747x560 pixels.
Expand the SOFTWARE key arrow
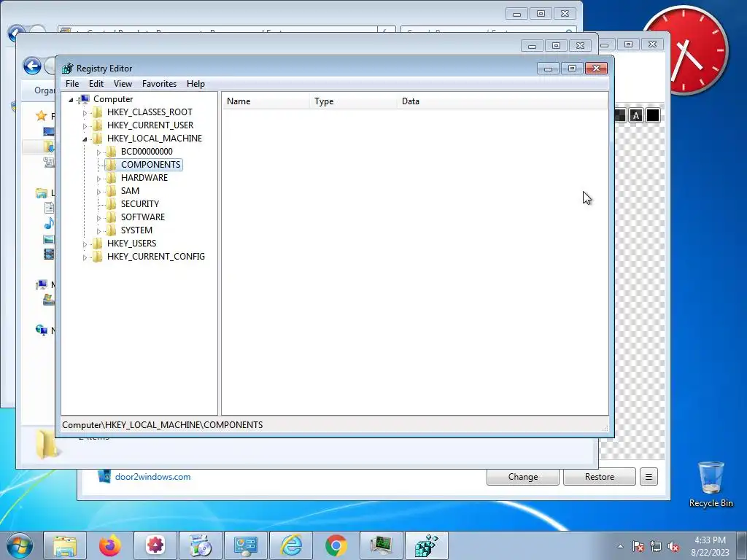98,217
